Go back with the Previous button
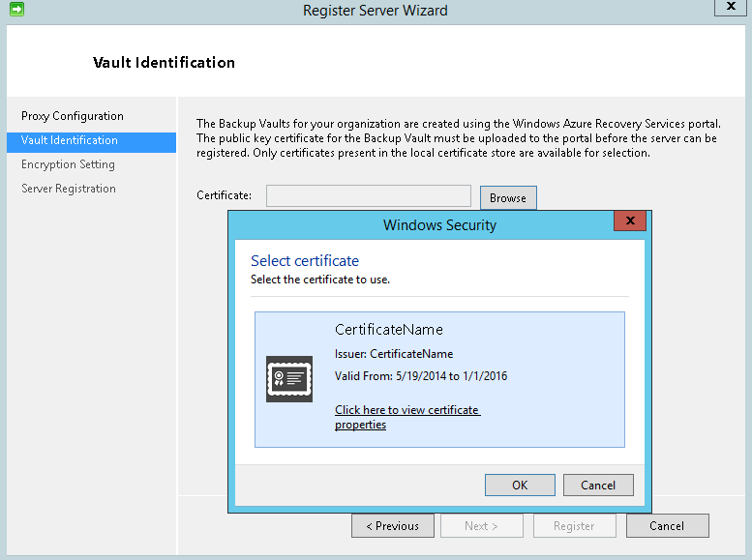This screenshot has width=752, height=560. (393, 526)
